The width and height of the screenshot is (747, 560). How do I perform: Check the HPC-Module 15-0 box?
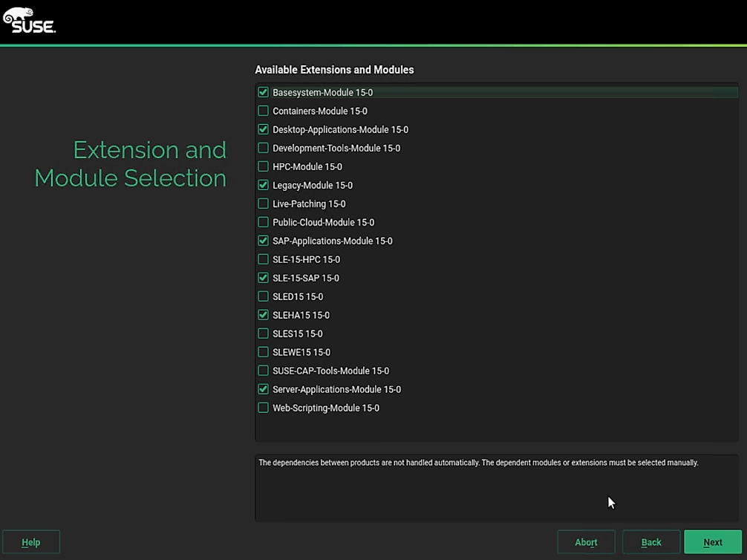coord(263,166)
